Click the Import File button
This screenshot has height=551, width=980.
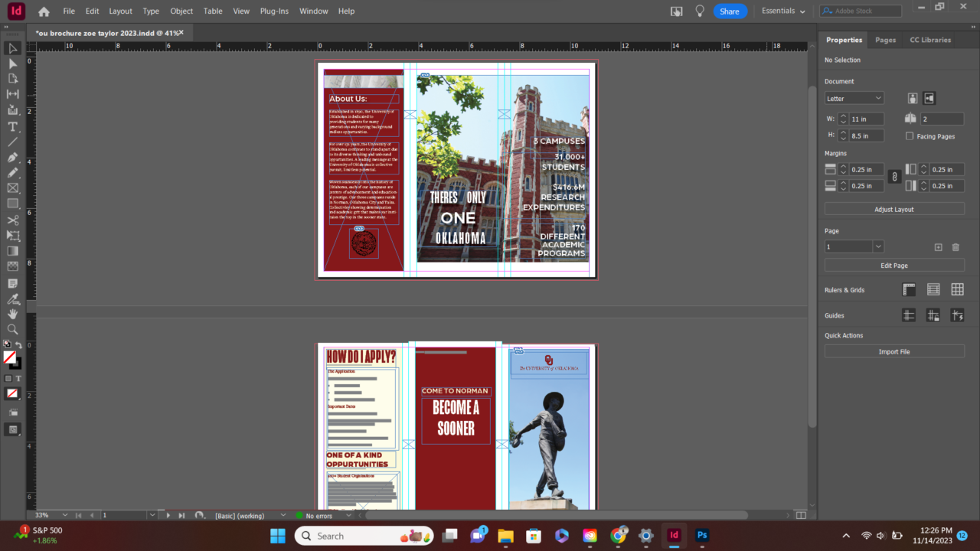coord(894,351)
